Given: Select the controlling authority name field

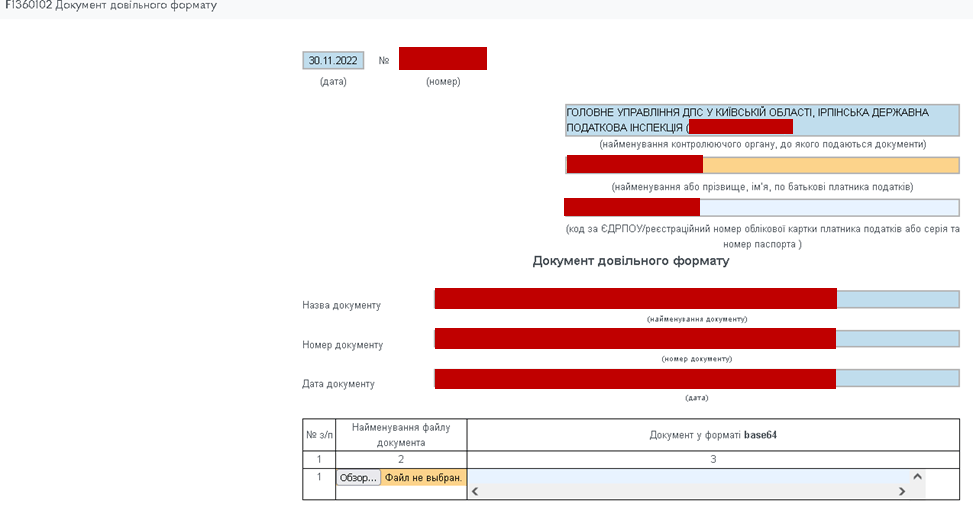Looking at the screenshot, I should click(x=761, y=121).
